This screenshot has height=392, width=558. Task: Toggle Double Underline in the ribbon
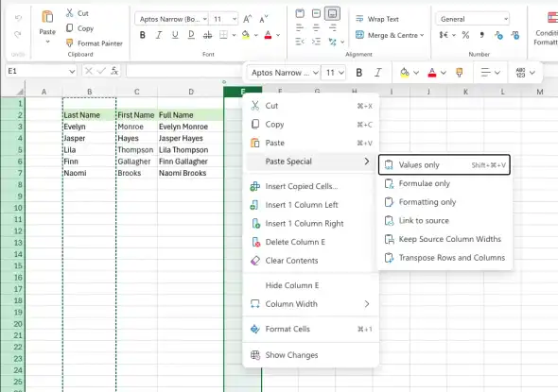pyautogui.click(x=191, y=35)
